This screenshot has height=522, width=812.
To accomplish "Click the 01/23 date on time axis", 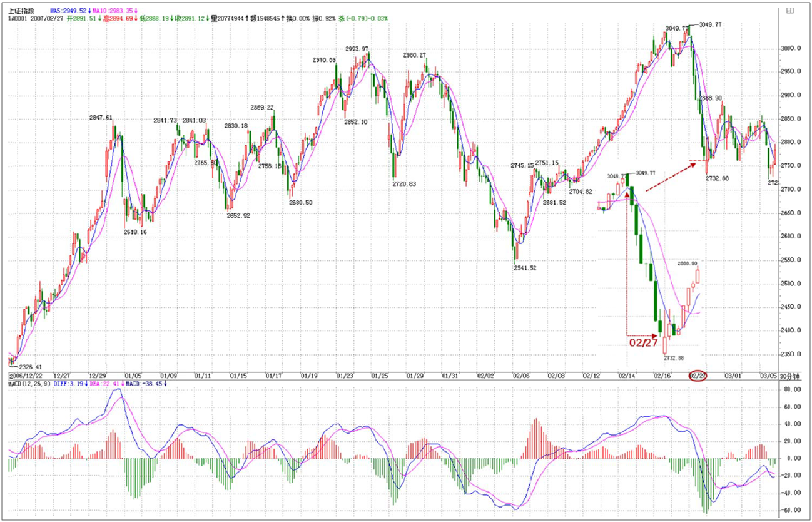I will pyautogui.click(x=345, y=376).
